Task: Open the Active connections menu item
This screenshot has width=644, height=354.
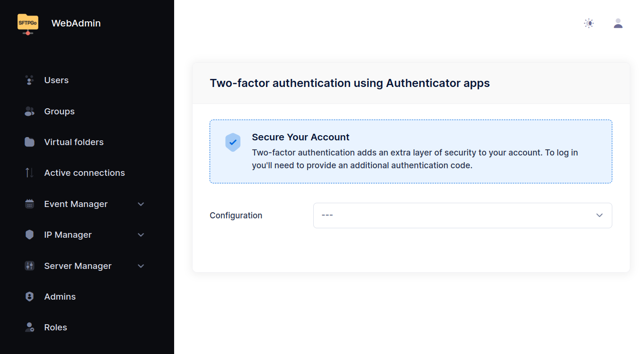Action: tap(84, 173)
